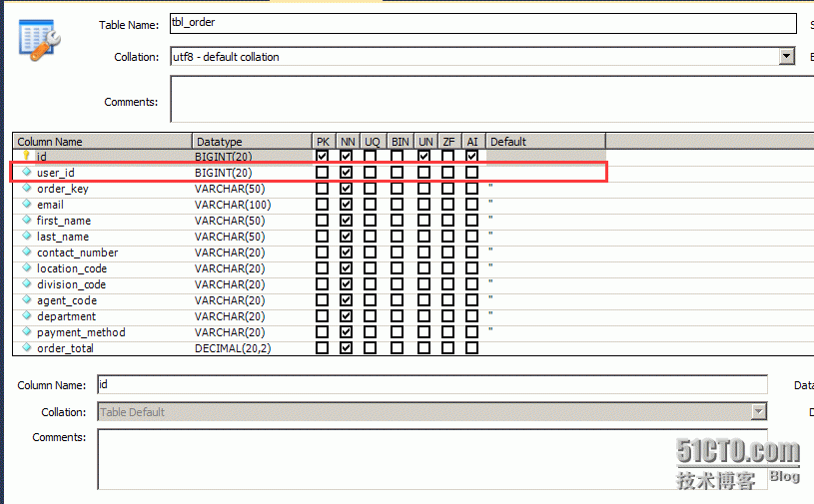
Task: Select the order_total column name
Action: click(65, 348)
